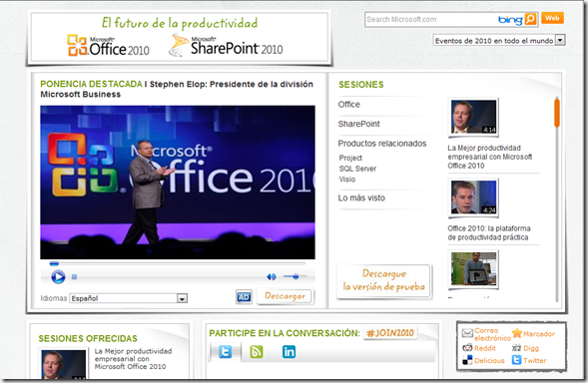Screen dimensions: 588x383
Task: Play the featured keynote video
Action: click(x=58, y=277)
